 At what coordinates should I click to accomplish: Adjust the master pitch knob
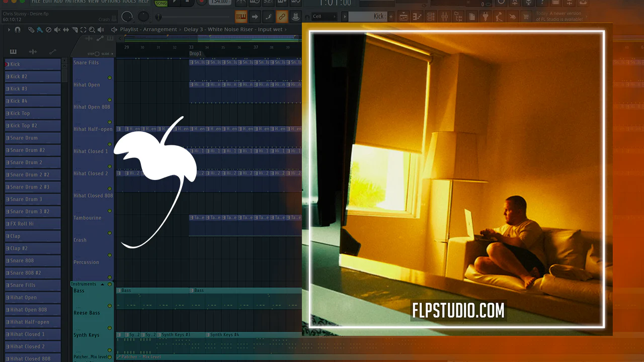pyautogui.click(x=143, y=17)
